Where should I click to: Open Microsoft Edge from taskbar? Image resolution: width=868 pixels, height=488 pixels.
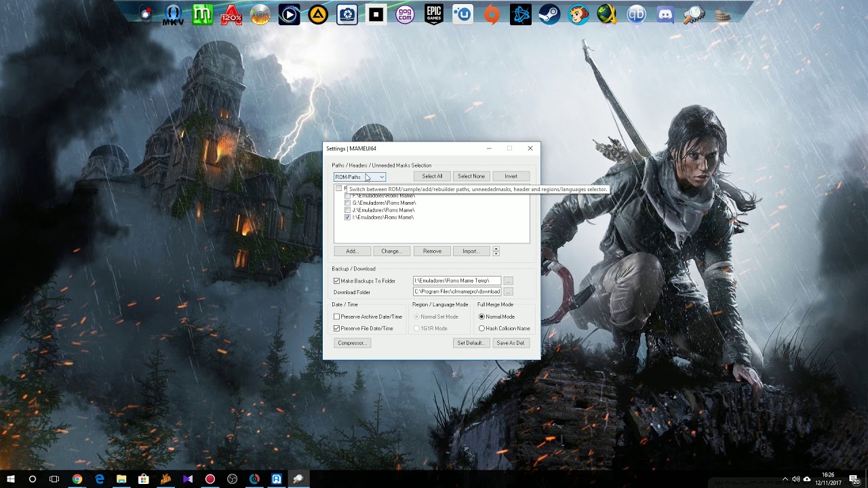tap(100, 479)
